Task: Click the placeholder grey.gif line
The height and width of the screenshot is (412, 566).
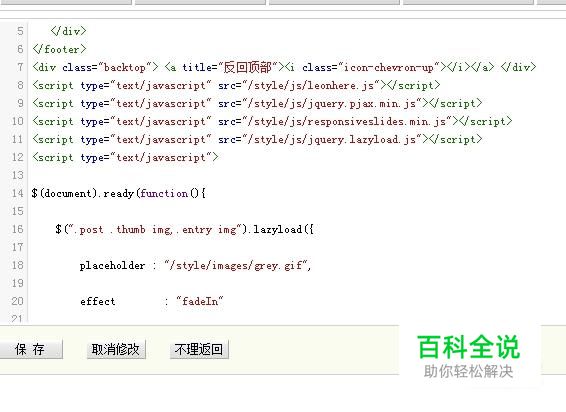Action: [195, 266]
